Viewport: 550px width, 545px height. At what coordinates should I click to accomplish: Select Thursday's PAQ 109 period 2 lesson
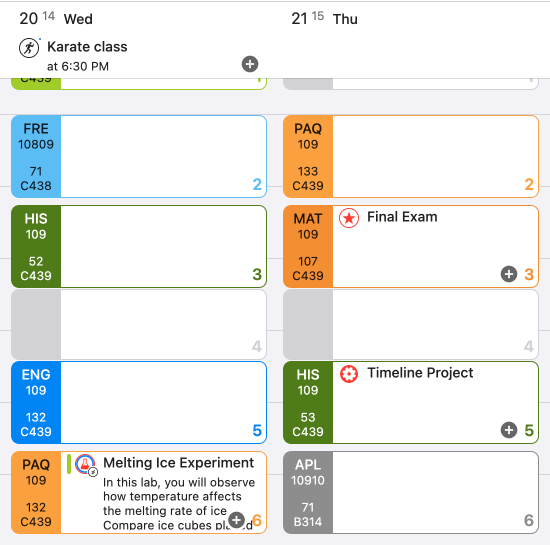pyautogui.click(x=411, y=156)
